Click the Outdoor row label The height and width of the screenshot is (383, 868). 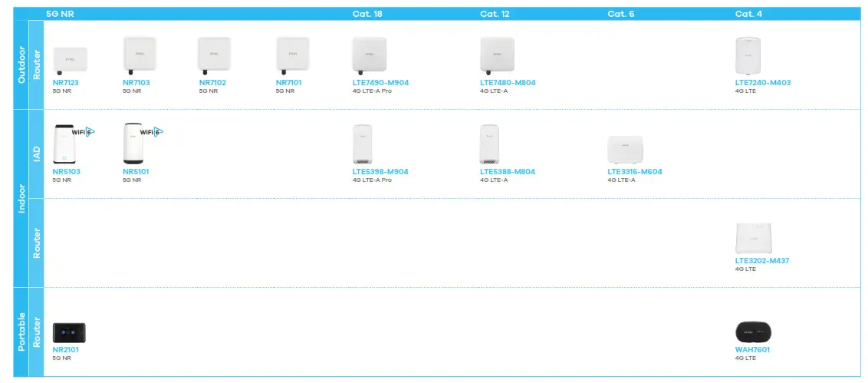click(x=21, y=64)
